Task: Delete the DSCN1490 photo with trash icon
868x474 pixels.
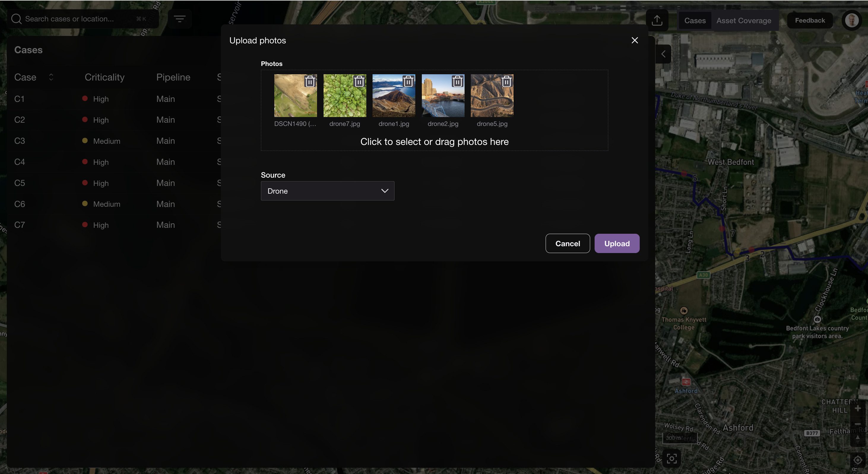Action: pos(310,81)
